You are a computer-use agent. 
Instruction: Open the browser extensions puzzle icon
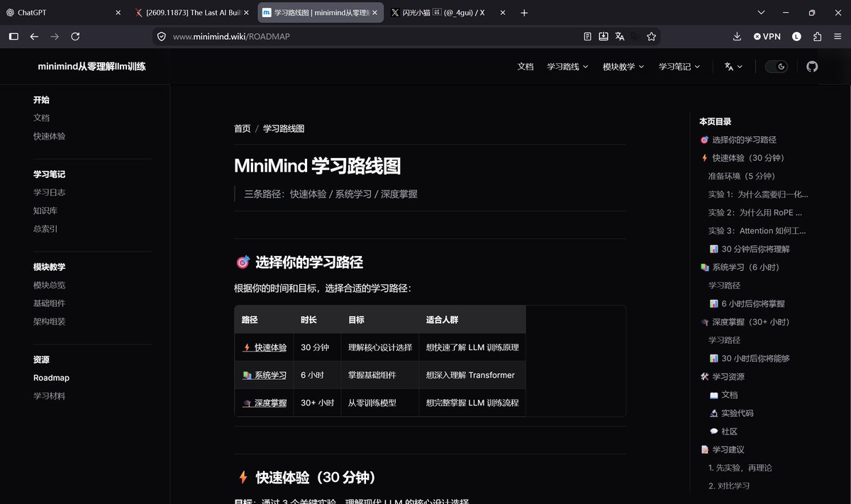coord(817,36)
